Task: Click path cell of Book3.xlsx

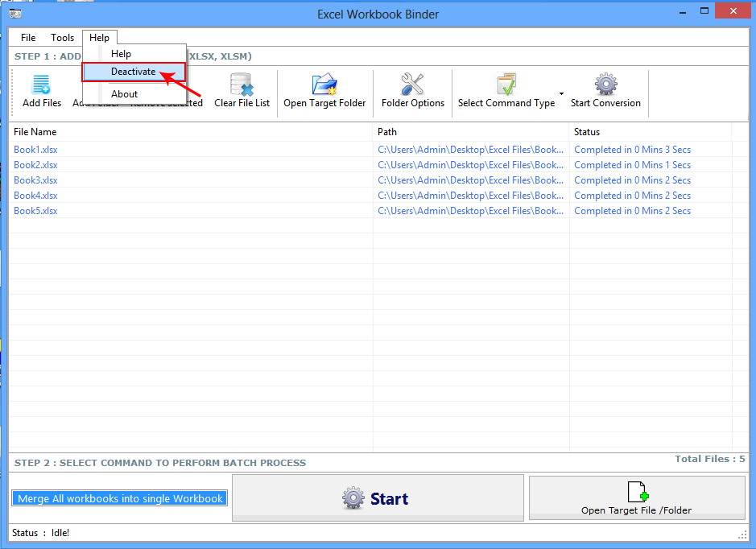Action: (470, 180)
